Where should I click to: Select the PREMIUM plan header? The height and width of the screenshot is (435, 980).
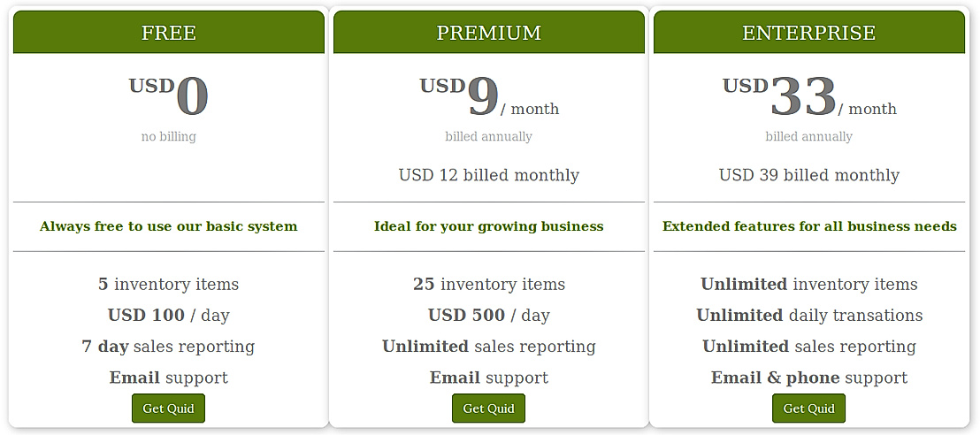tap(488, 33)
